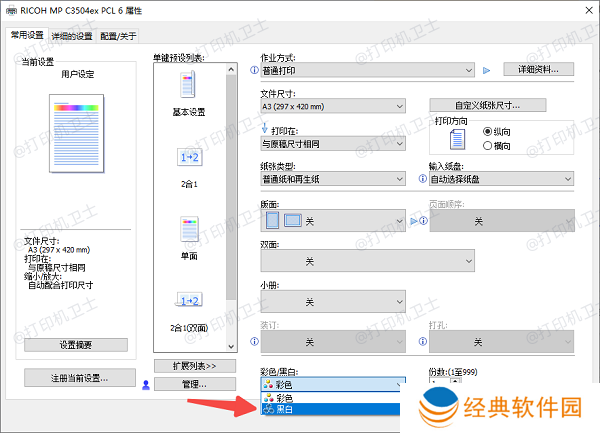600x433 pixels.
Task: Click info icon next to 页面顺序
Action: (423, 221)
